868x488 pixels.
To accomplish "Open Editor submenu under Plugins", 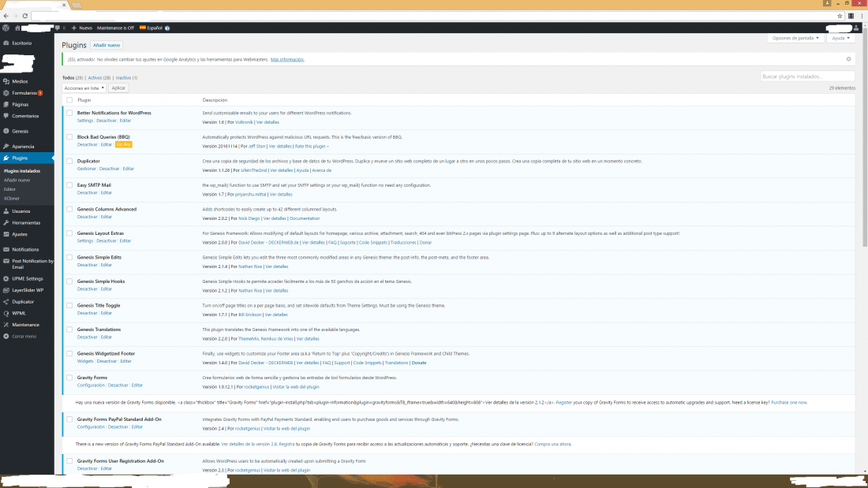I will point(10,189).
